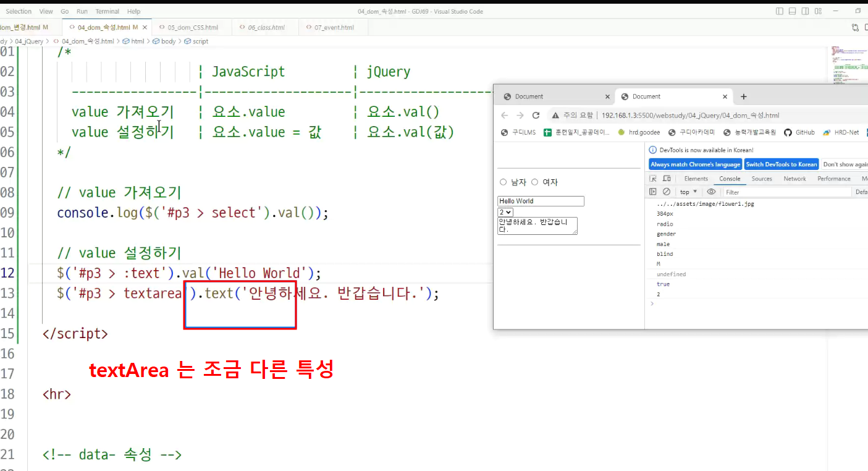Open hrd.goodee bookmark

pyautogui.click(x=639, y=132)
